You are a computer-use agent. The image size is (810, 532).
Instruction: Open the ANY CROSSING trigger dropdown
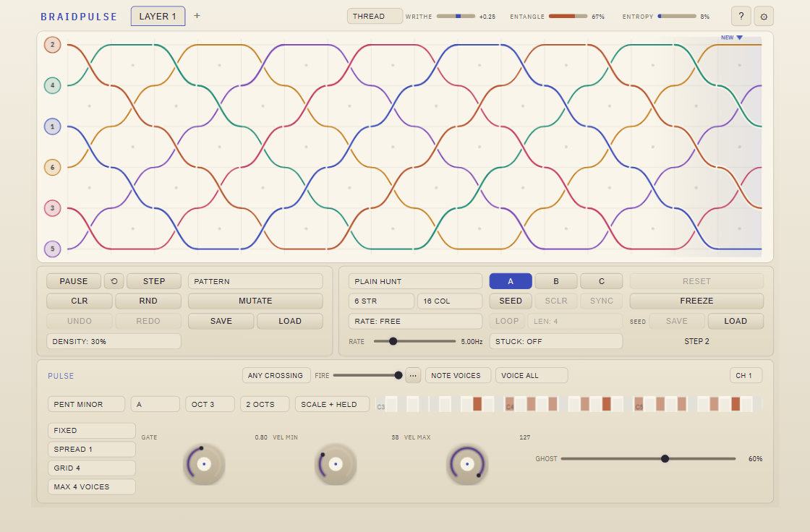[x=276, y=375]
